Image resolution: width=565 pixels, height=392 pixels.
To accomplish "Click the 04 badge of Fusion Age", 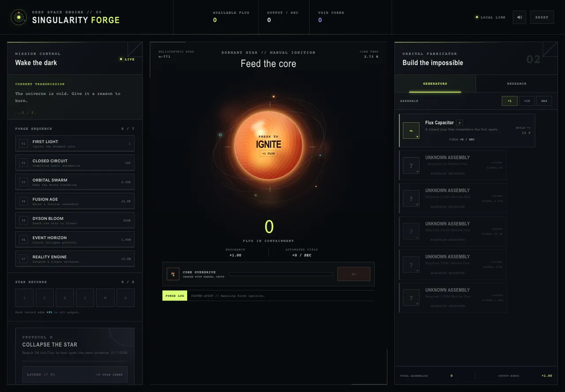I will [23, 201].
